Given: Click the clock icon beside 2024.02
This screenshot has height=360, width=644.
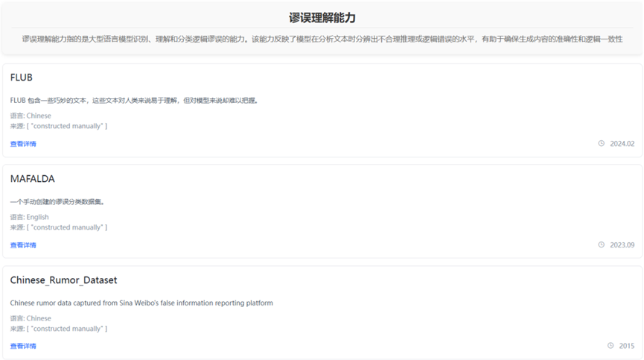Looking at the screenshot, I should (602, 144).
